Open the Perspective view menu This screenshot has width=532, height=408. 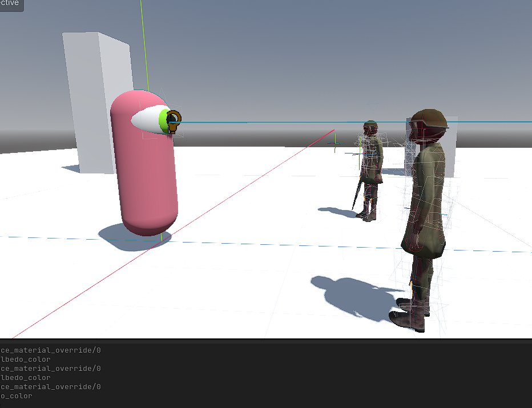(10, 5)
